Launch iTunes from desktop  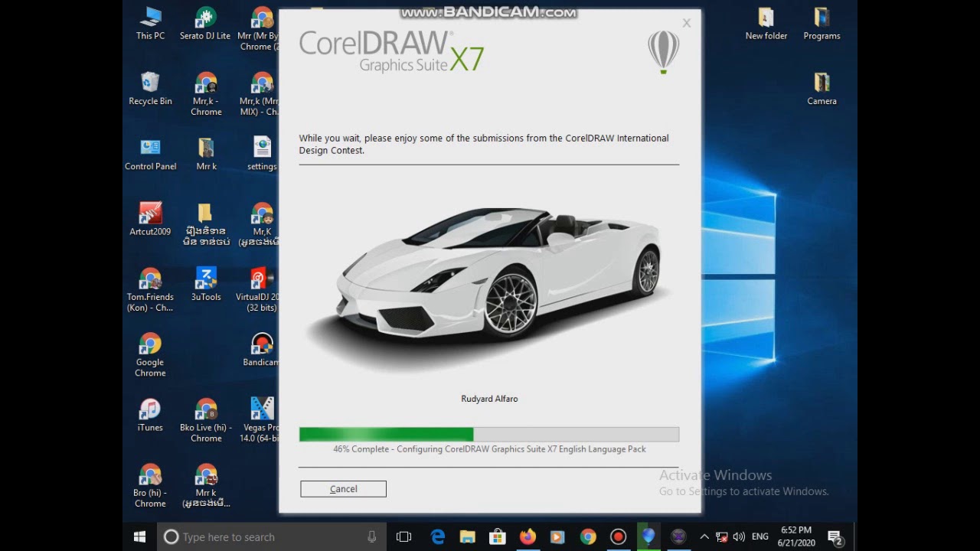point(150,415)
